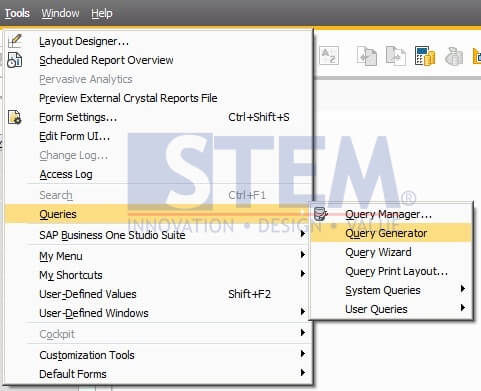The height and width of the screenshot is (391, 481).
Task: Click the User-Defined Windows label
Action: point(94,313)
